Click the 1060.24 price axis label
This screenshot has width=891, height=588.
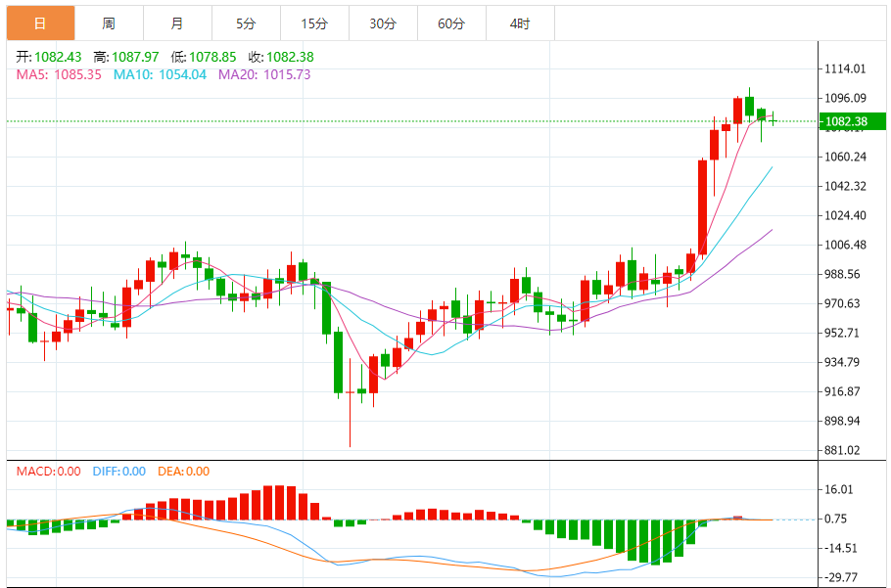point(846,157)
